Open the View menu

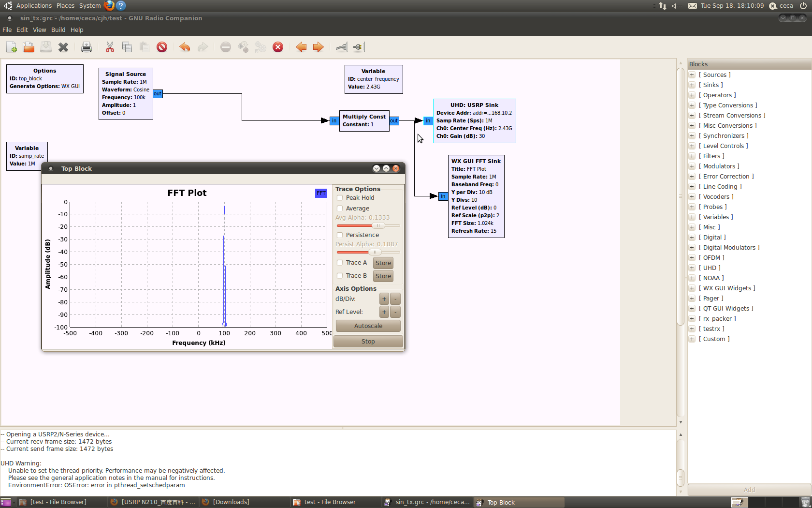40,30
